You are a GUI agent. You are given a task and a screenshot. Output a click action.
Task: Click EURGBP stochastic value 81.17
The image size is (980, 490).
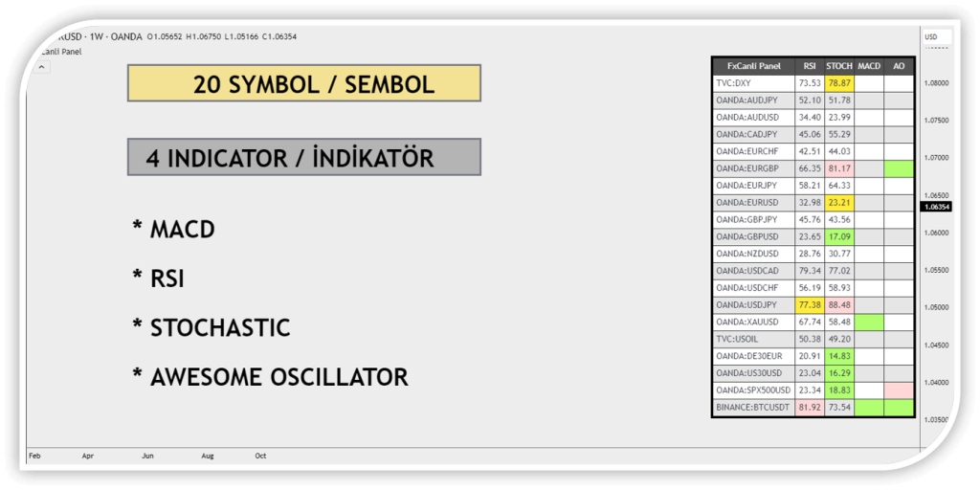point(838,168)
